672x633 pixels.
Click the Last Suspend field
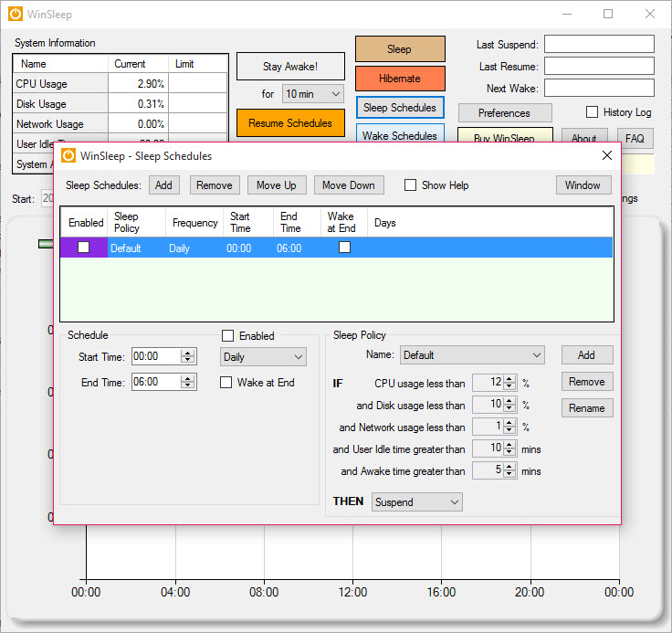point(599,44)
